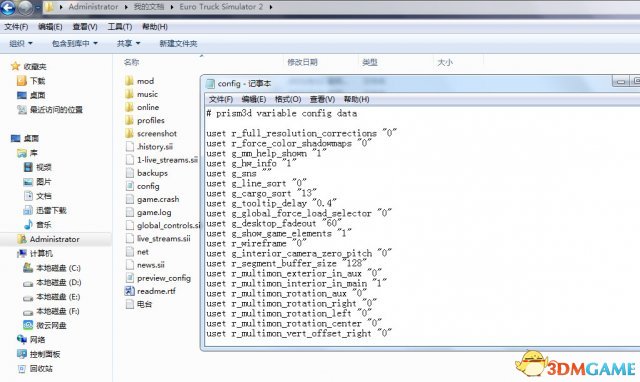Select the online folder icon
Image resolution: width=640 pixels, height=382 pixels.
(x=129, y=107)
